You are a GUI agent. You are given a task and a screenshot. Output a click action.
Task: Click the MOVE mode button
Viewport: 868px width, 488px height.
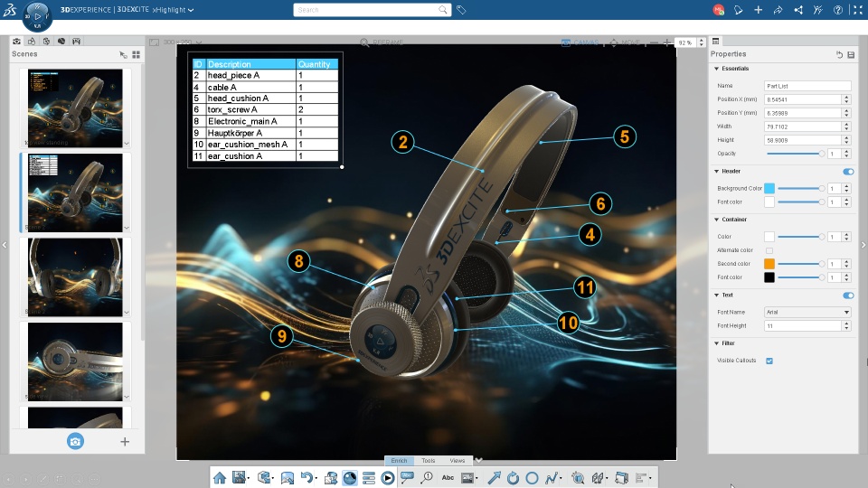[x=625, y=42]
